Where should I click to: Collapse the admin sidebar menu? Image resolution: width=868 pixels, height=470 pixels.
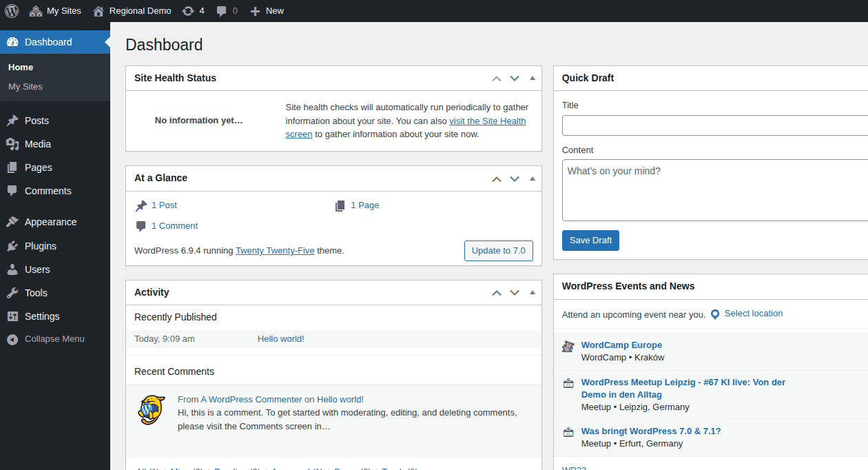(45, 339)
